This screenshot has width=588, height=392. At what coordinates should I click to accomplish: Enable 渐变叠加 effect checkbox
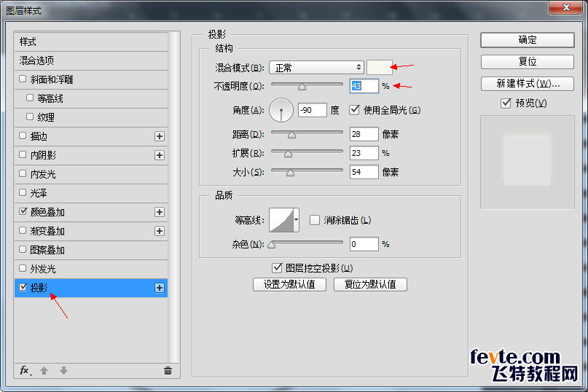click(23, 230)
